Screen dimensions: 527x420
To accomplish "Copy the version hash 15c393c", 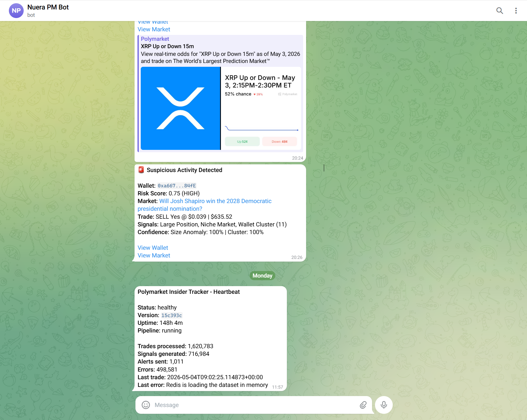I will [x=172, y=315].
